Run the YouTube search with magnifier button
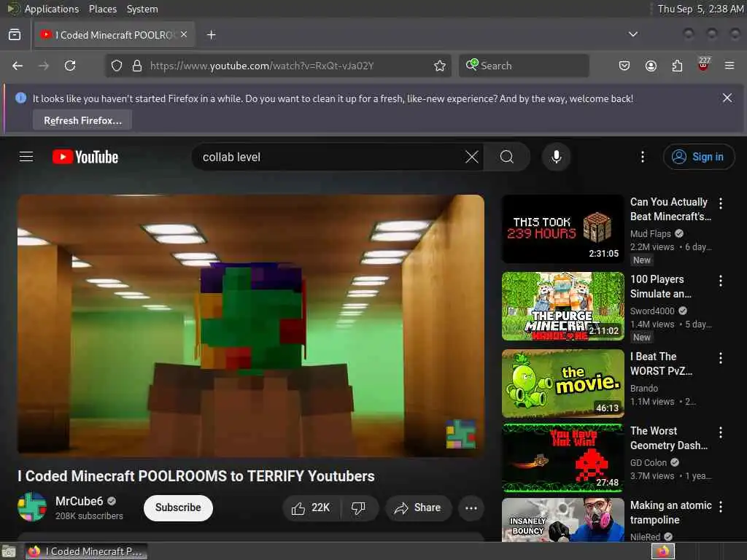The image size is (747, 560). 507,157
